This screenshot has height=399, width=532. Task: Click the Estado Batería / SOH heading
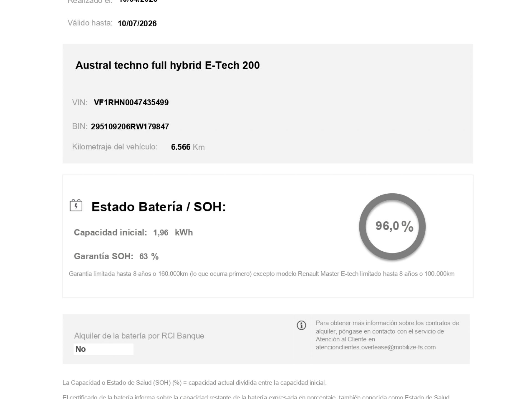(x=158, y=207)
